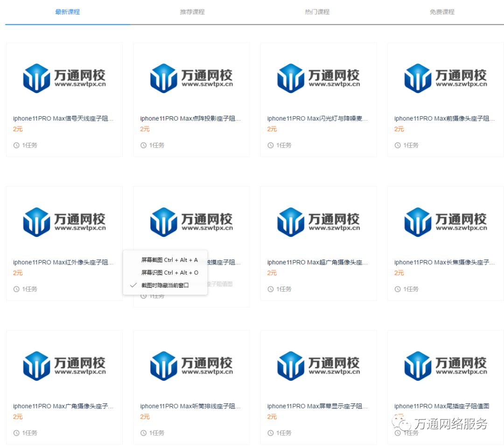
Task: Open course thumbnail for 闪光灯与降噪麦 course
Action: (x=319, y=78)
